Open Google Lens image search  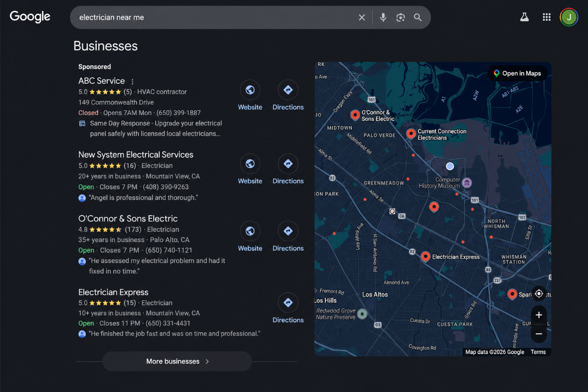pos(400,18)
